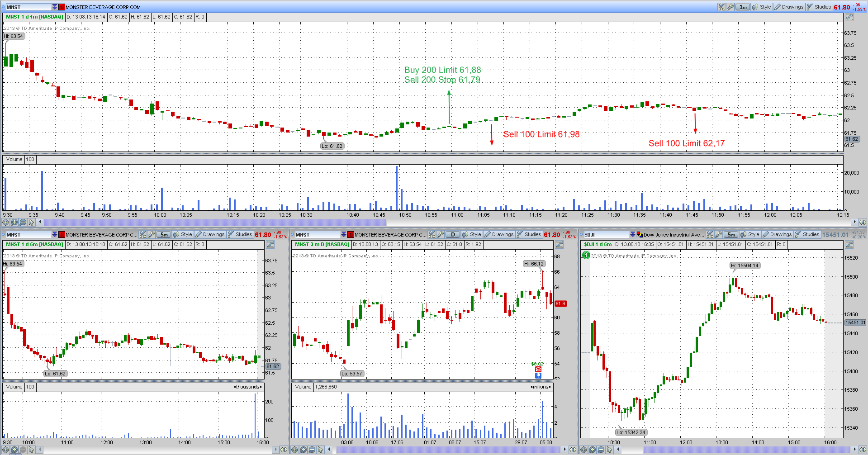Viewport: 868px width, 455px height.
Task: Zoom out on $DJI chart with magnifier
Action: (601, 450)
